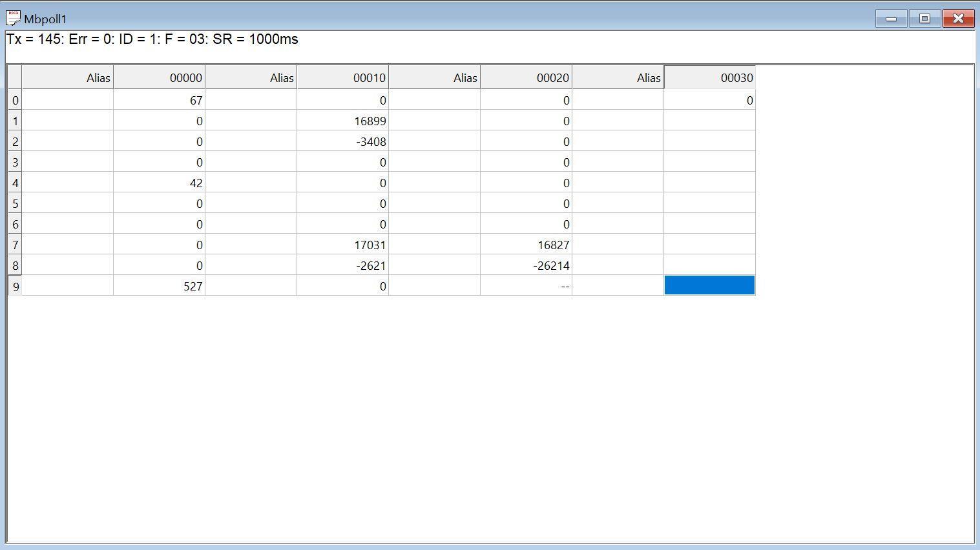This screenshot has width=980, height=550.
Task: Select row header 4
Action: click(15, 183)
